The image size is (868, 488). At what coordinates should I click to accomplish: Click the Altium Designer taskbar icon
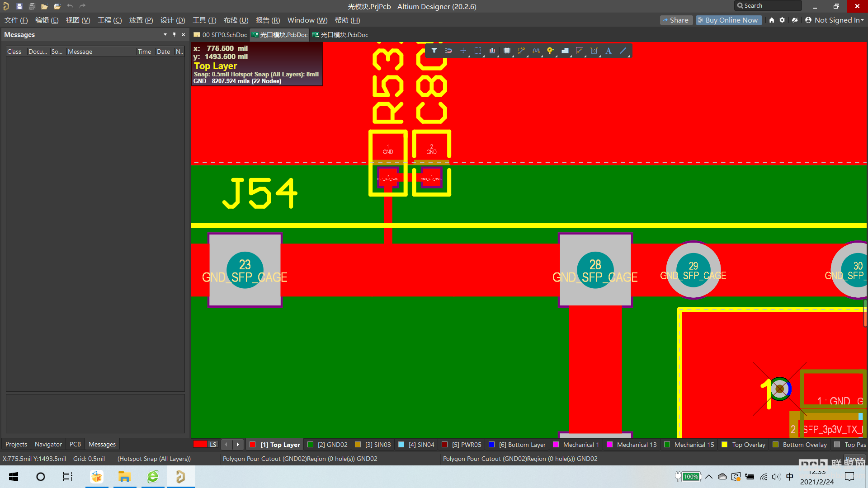click(x=180, y=477)
